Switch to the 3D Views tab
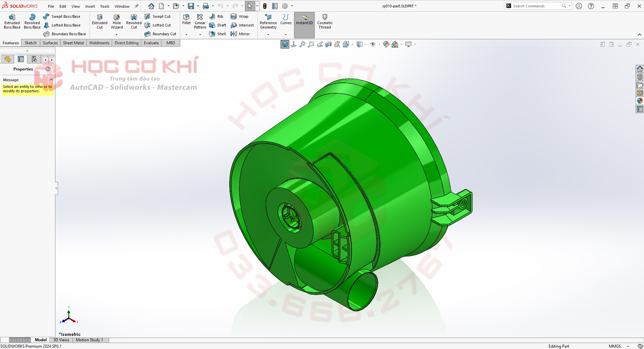Viewport: 644px width, 349px height. tap(61, 340)
